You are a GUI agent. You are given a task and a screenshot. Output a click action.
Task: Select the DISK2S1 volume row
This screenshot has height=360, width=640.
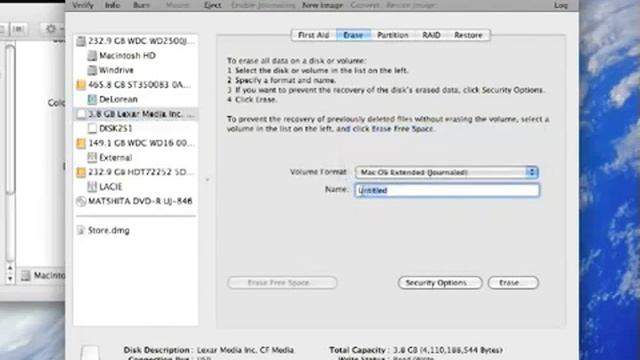point(136,129)
